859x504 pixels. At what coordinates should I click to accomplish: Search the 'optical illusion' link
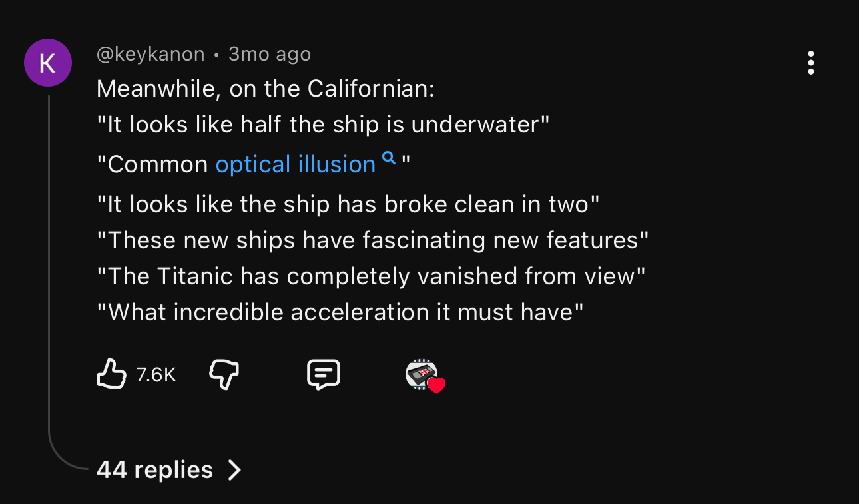coord(296,164)
